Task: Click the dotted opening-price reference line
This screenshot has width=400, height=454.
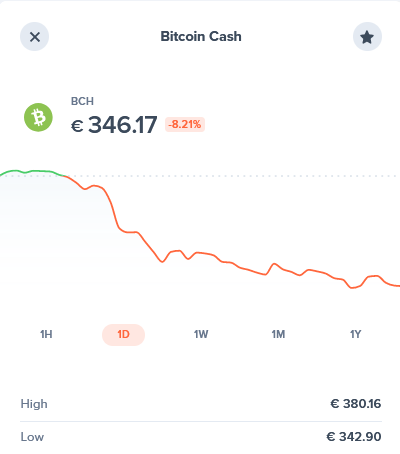Action: click(233, 176)
